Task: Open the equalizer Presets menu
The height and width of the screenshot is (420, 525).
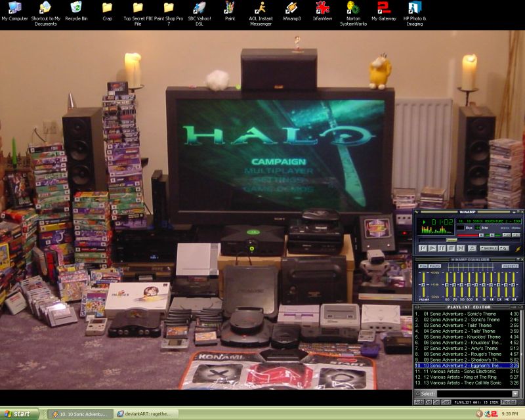Action: coord(511,266)
